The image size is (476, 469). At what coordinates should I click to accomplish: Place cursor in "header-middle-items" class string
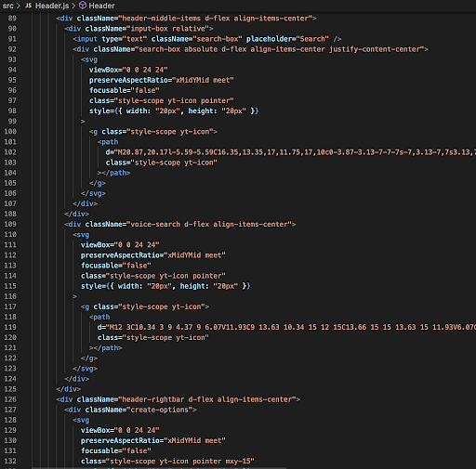click(162, 19)
